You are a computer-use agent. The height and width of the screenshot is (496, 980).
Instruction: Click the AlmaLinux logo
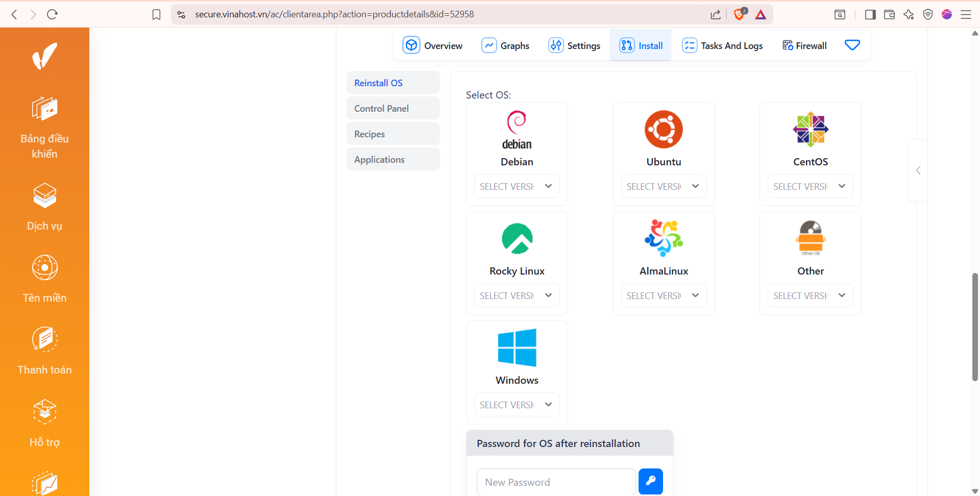[664, 238]
